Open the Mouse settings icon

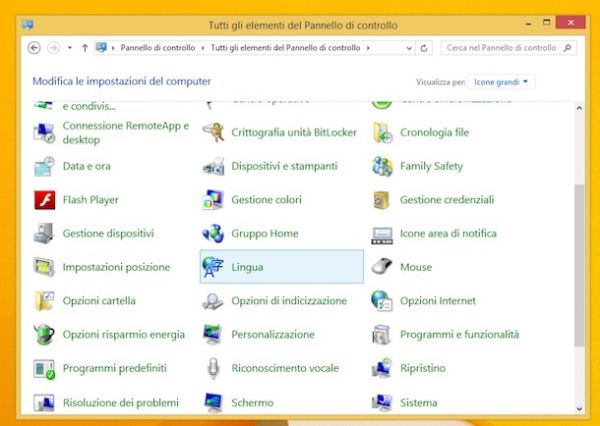[x=382, y=267]
